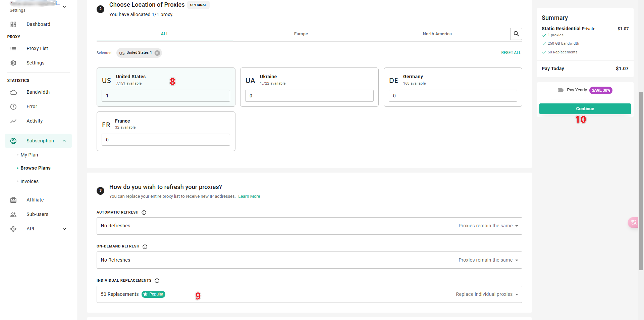Click the Activity trend icon
644x320 pixels.
13,121
